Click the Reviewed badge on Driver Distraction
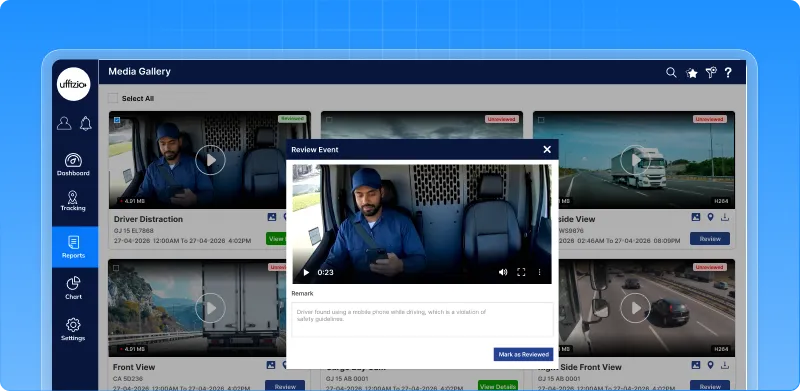This screenshot has width=800, height=391. pos(292,119)
